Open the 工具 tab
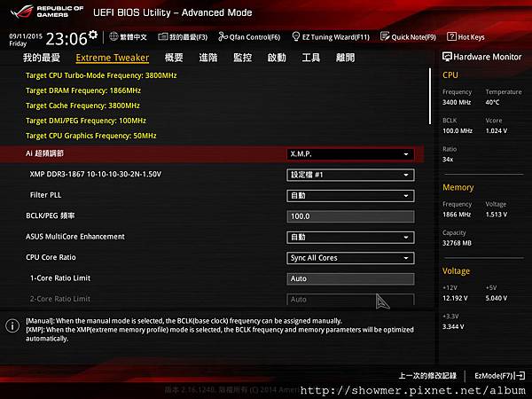The image size is (532, 399). pos(311,58)
